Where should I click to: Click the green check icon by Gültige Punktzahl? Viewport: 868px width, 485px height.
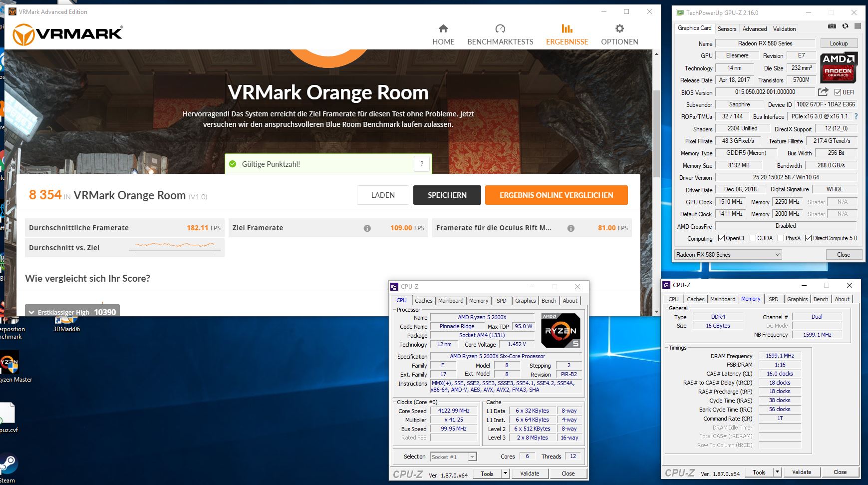232,164
